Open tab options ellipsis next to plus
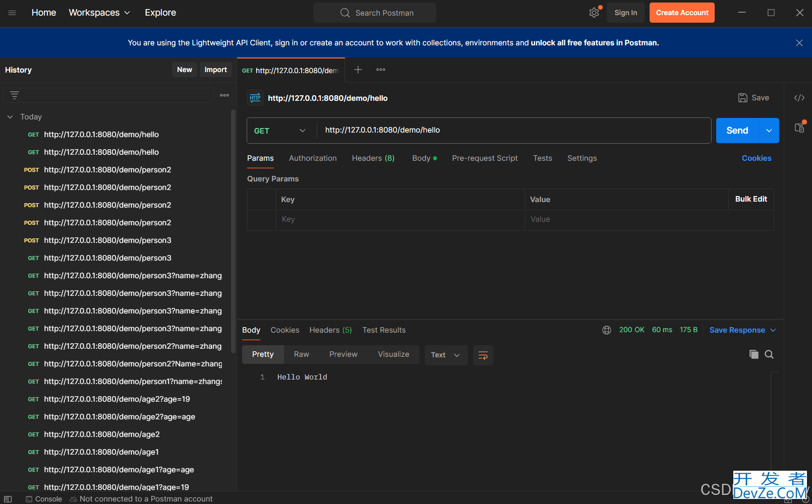Viewport: 812px width, 504px height. tap(381, 70)
